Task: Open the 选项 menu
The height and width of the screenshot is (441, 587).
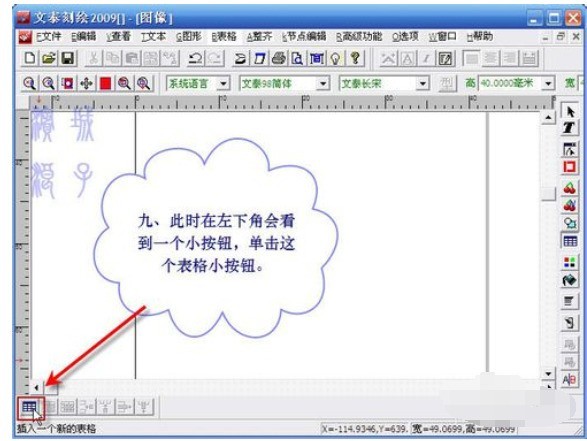Action: [405, 36]
